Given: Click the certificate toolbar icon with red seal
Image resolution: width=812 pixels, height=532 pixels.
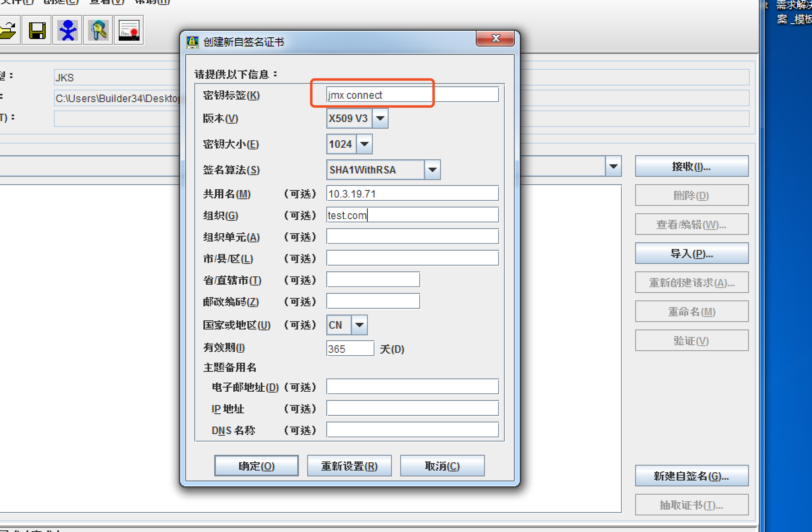Looking at the screenshot, I should 129,30.
